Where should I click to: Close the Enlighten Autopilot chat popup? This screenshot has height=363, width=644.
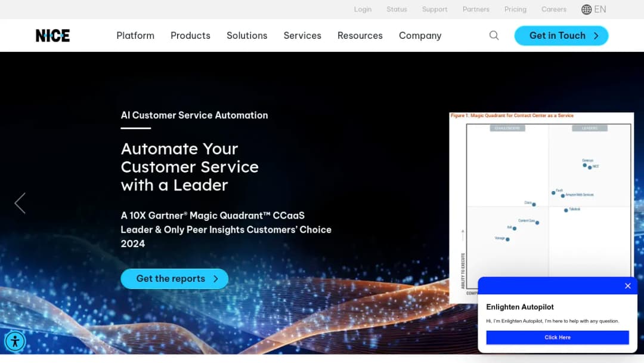627,286
